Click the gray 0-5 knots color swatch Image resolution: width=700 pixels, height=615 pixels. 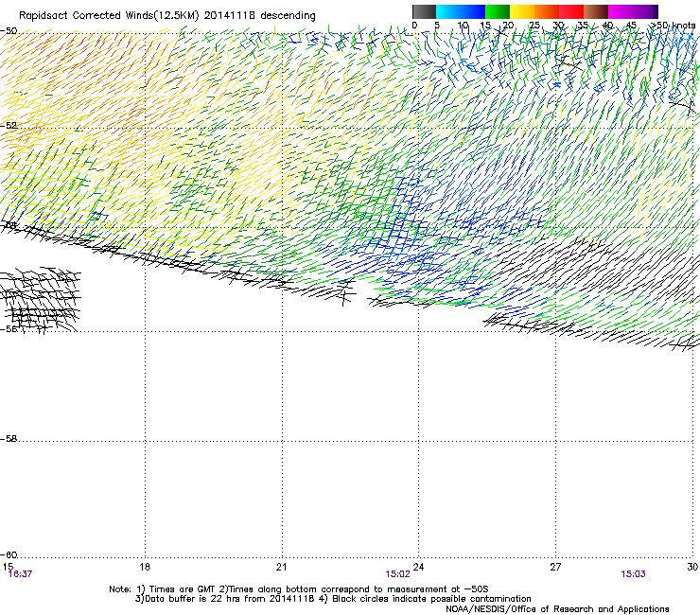point(424,11)
